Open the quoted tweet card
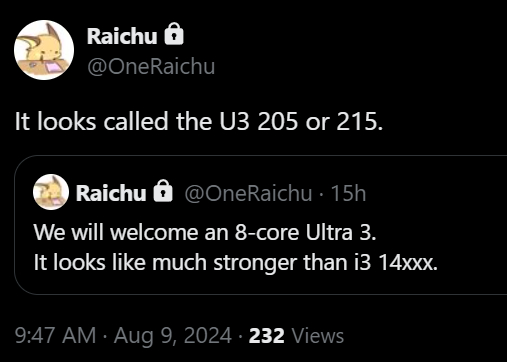Viewport: 507px width, 362px height. [x=261, y=225]
